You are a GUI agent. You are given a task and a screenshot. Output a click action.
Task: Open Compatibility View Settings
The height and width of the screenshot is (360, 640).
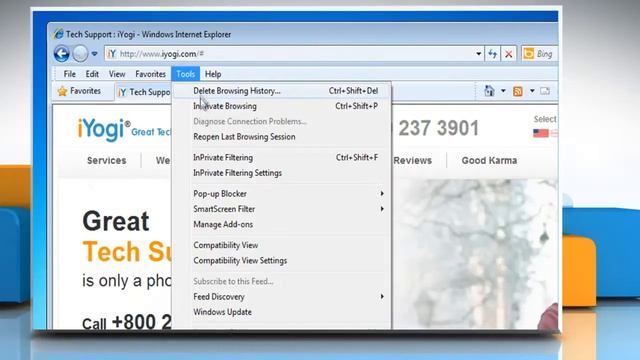(x=282, y=260)
